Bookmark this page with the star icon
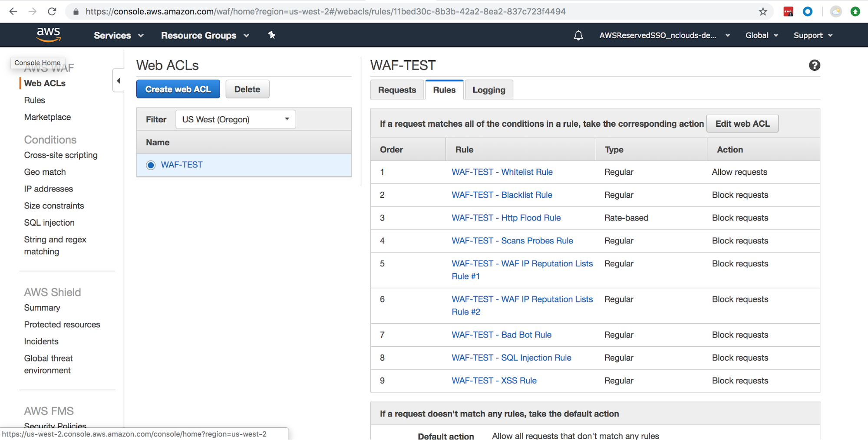The image size is (868, 440). (763, 11)
